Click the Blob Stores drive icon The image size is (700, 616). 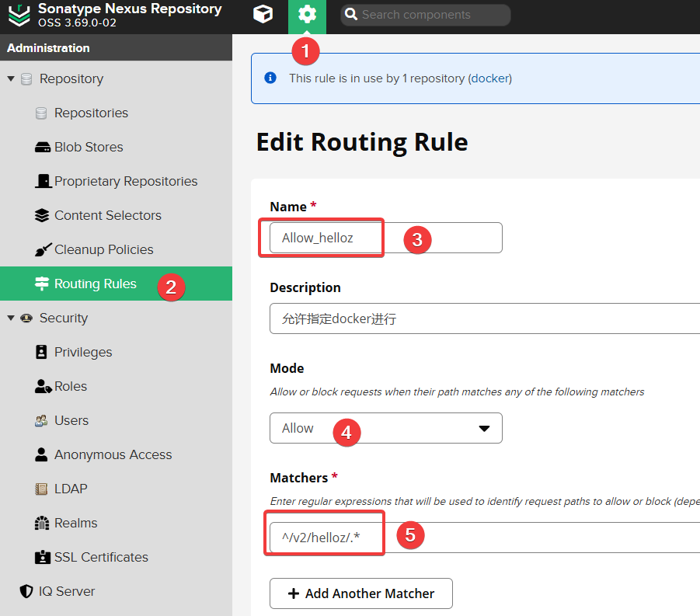[43, 148]
